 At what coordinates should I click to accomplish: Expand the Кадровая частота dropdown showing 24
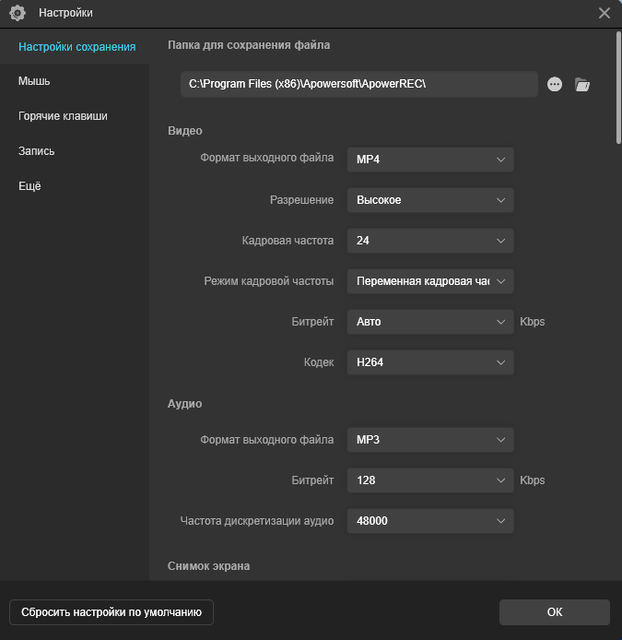(430, 241)
